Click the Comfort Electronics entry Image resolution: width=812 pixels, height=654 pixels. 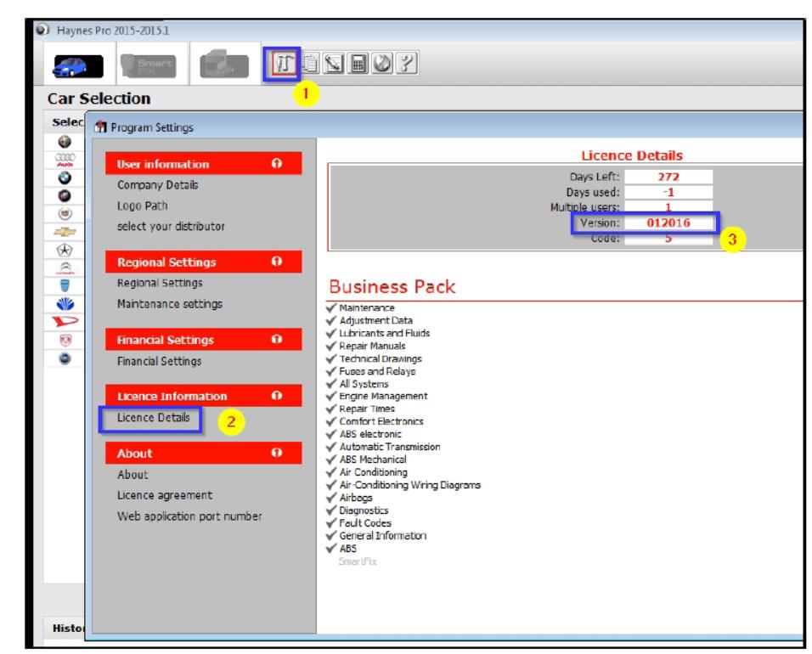click(x=381, y=421)
